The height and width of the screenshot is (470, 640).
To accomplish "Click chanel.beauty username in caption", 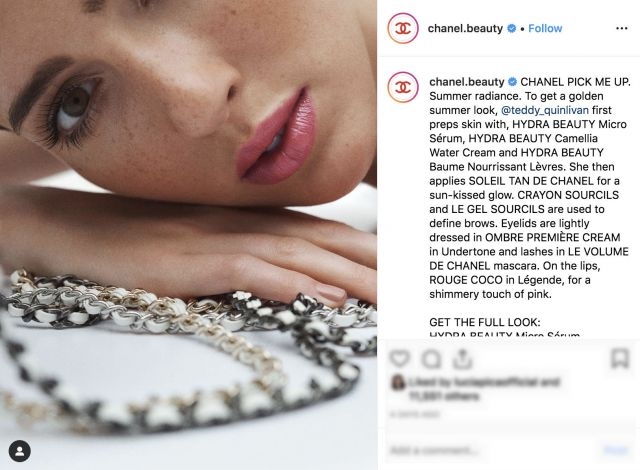I will [x=467, y=82].
